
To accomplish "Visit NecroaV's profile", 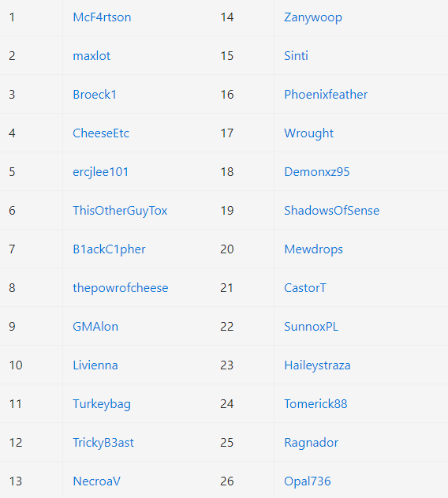I will click(96, 481).
